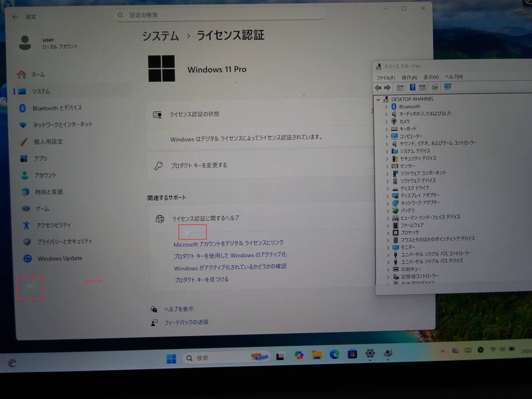Click Device Manager forward arrow toolbar icon
This screenshot has height=399, width=532.
tap(387, 87)
